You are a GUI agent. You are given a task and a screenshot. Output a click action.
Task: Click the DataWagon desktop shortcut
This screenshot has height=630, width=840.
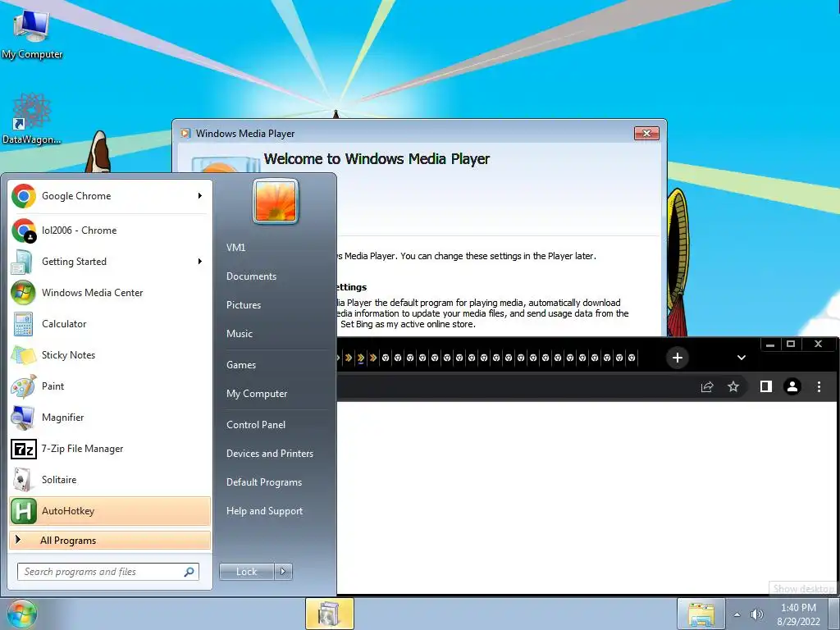pos(32,119)
